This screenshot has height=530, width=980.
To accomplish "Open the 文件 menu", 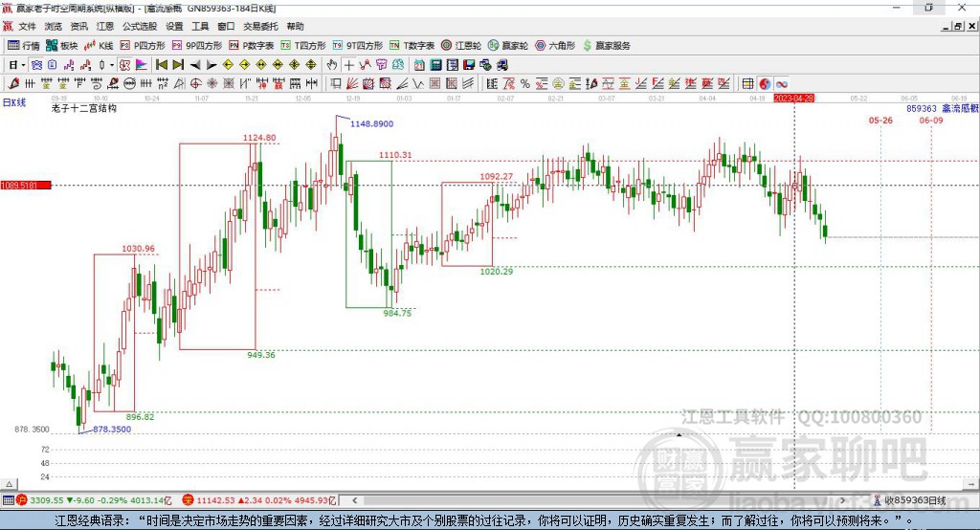I will pyautogui.click(x=27, y=26).
